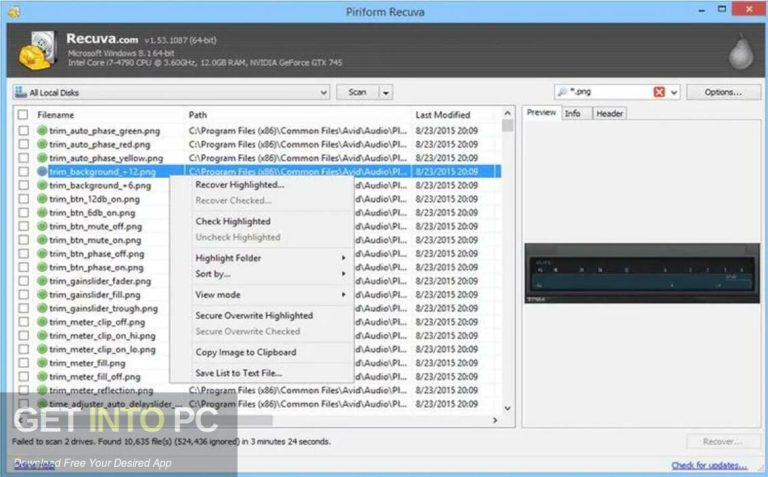
Task: Click green status dot of trim_meter_fill.png
Action: click(x=43, y=363)
